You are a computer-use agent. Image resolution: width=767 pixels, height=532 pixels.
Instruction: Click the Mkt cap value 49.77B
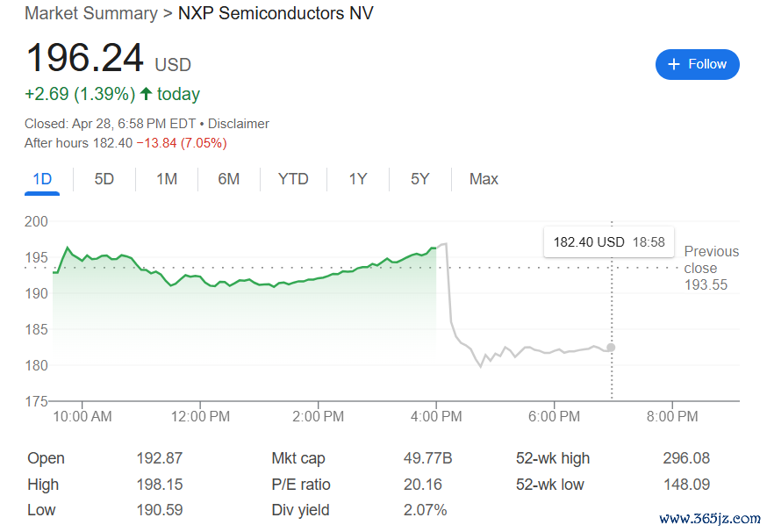427,458
